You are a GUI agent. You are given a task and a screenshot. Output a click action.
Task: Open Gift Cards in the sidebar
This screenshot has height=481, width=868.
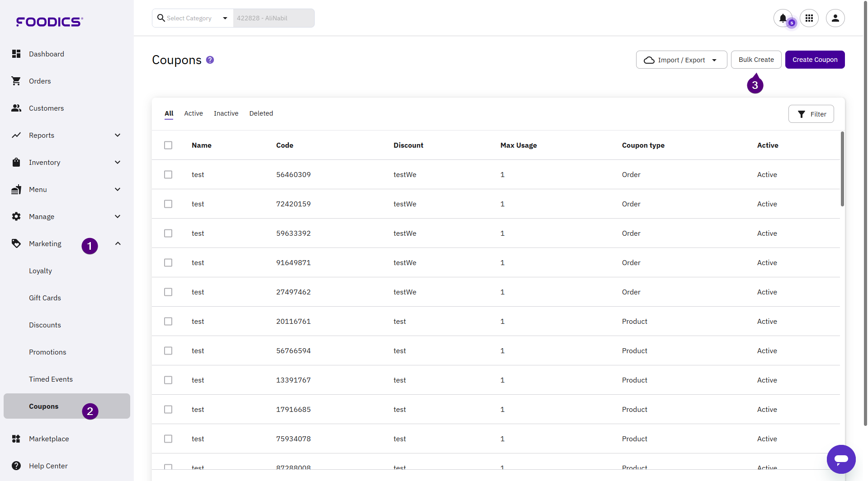(45, 298)
